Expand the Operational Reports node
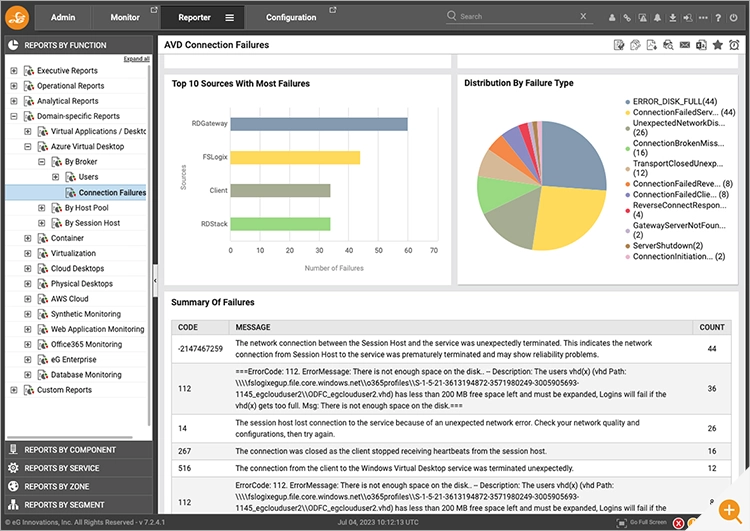The height and width of the screenshot is (531, 750). (x=14, y=86)
